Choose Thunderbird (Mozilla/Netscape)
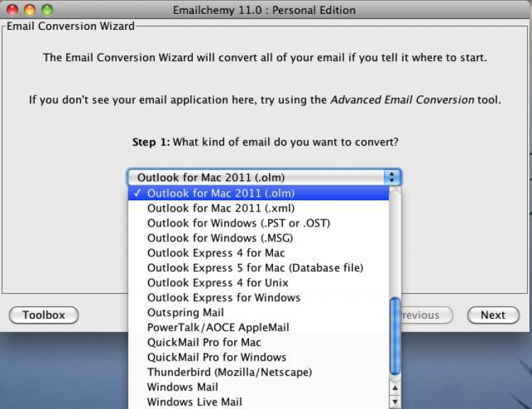Viewport: 532px width, 409px height. tap(258, 372)
